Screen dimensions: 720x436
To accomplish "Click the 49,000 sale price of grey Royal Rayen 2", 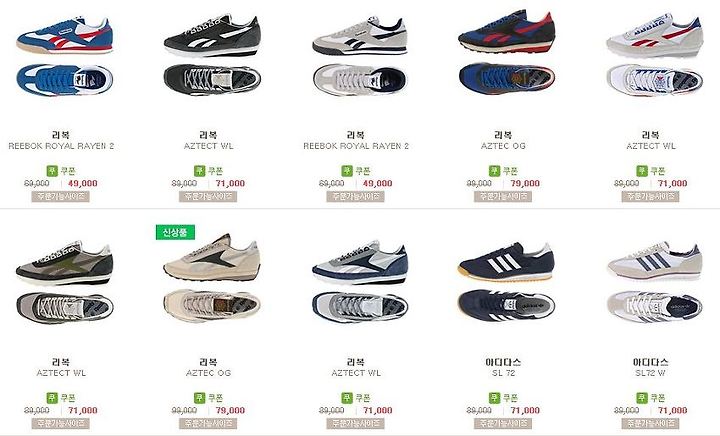I will (377, 184).
